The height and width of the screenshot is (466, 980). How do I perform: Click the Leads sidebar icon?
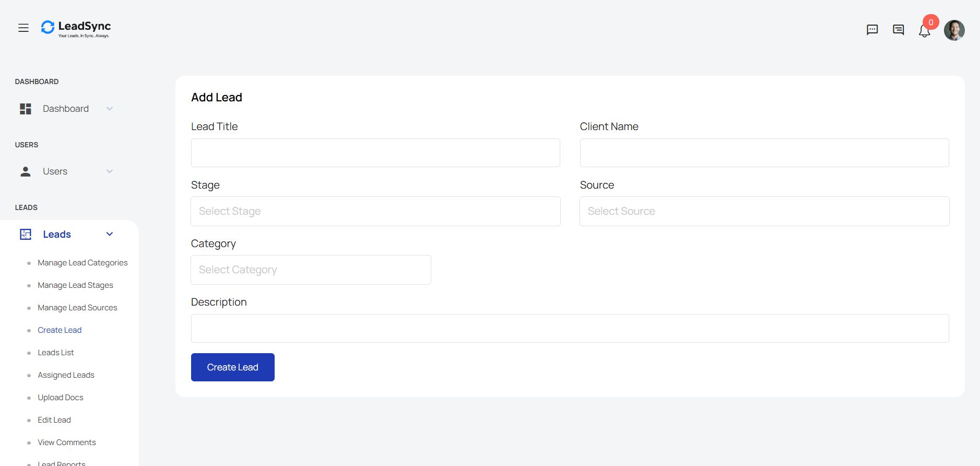26,235
